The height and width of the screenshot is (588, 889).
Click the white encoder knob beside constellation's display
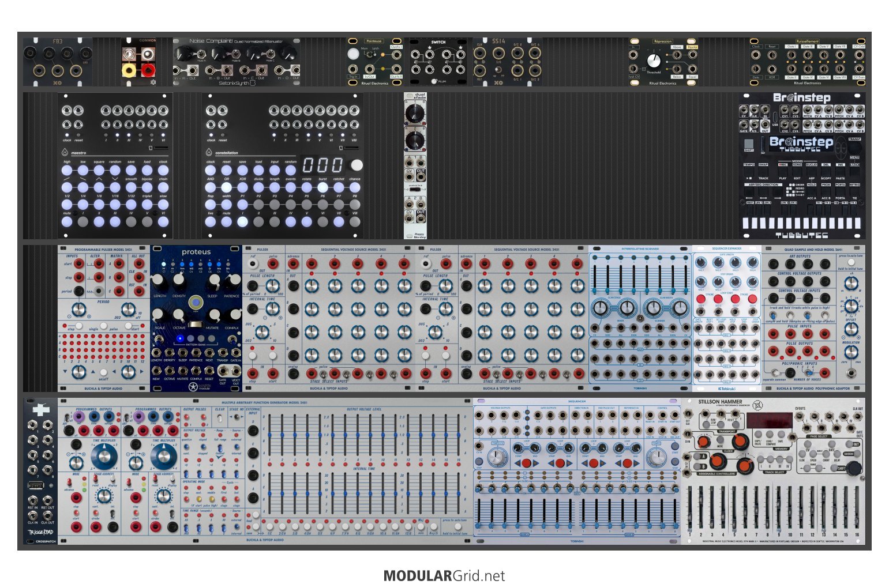pyautogui.click(x=357, y=165)
